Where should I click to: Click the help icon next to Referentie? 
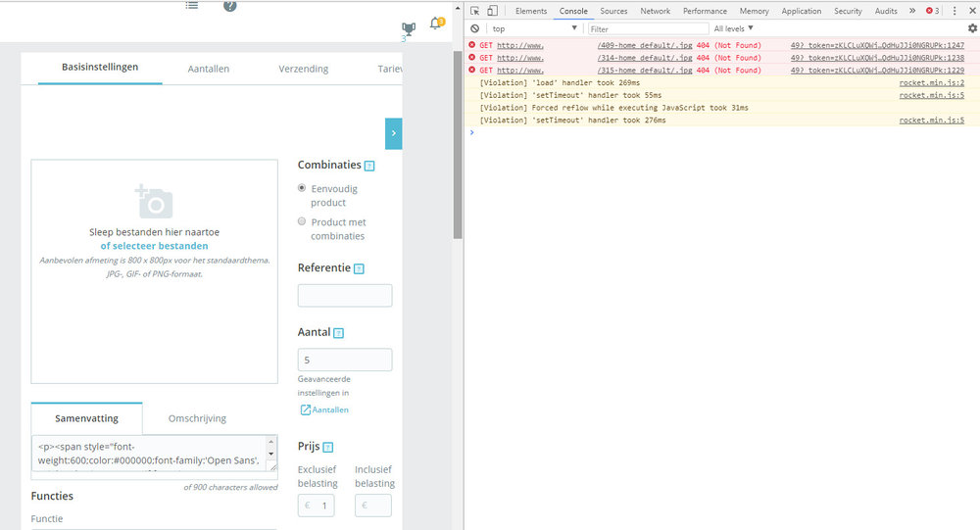coord(359,268)
